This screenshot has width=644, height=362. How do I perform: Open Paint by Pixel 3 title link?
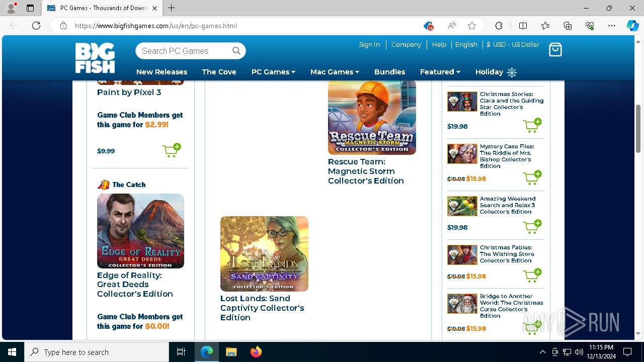point(129,92)
